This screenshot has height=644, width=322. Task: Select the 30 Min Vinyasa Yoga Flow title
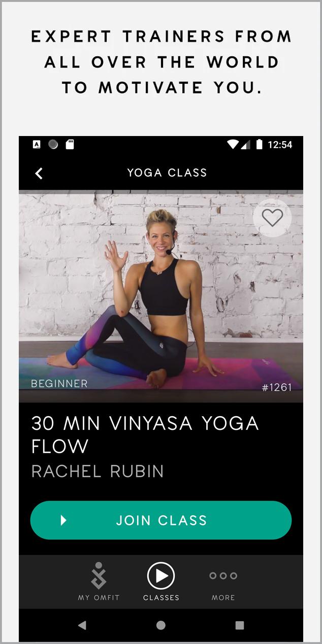145,435
